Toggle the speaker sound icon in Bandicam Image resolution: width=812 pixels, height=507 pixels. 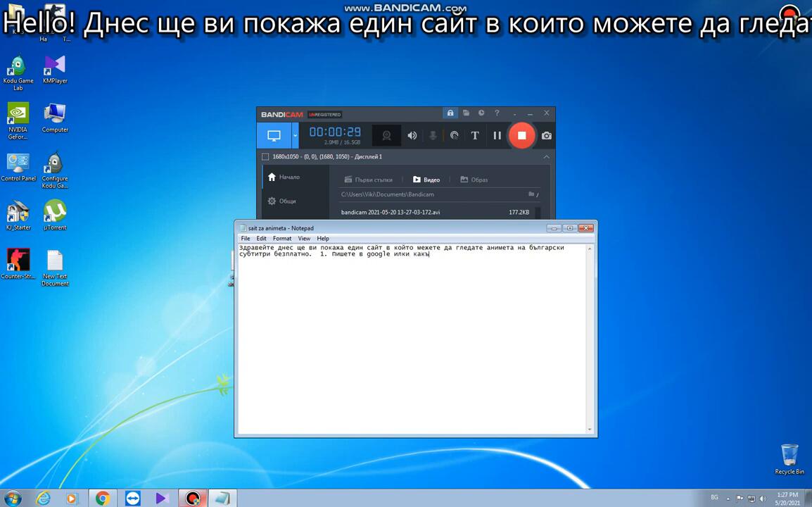pyautogui.click(x=412, y=135)
